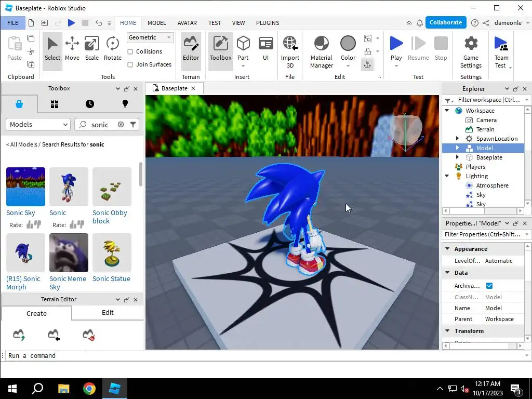This screenshot has width=532, height=399.
Task: Open the UI insert tool
Action: tap(265, 49)
